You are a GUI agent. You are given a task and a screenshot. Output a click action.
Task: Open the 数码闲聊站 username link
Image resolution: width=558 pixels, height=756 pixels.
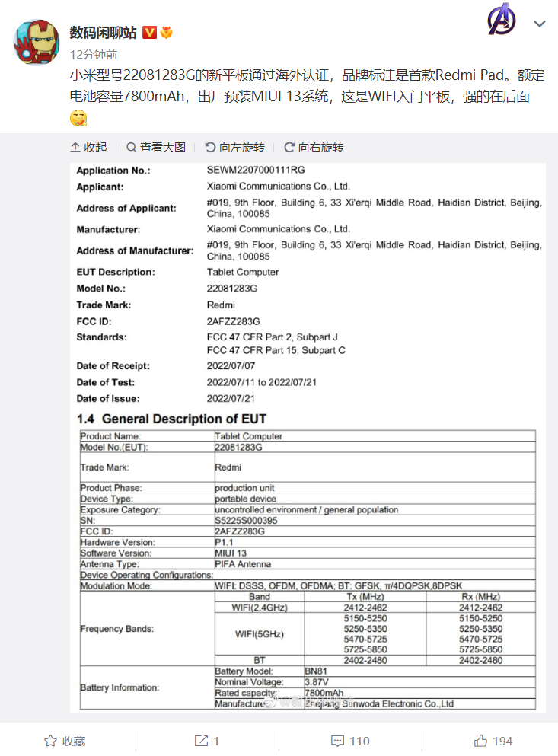104,33
